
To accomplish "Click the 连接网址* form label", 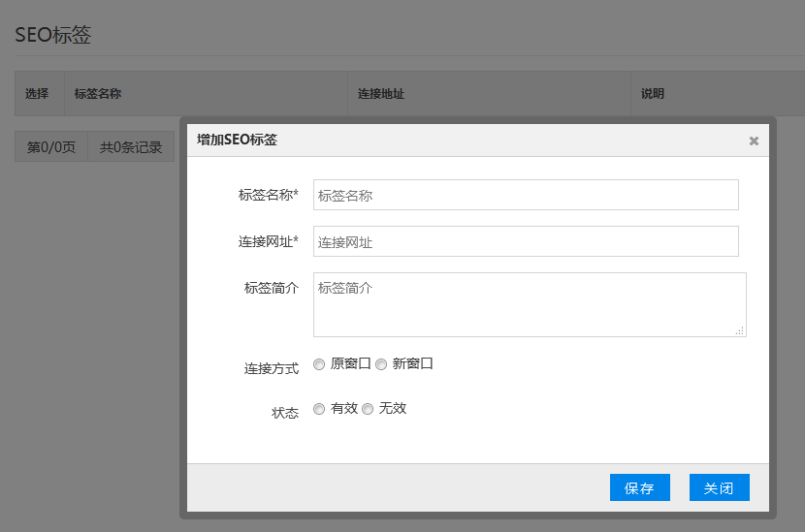I will [x=268, y=242].
